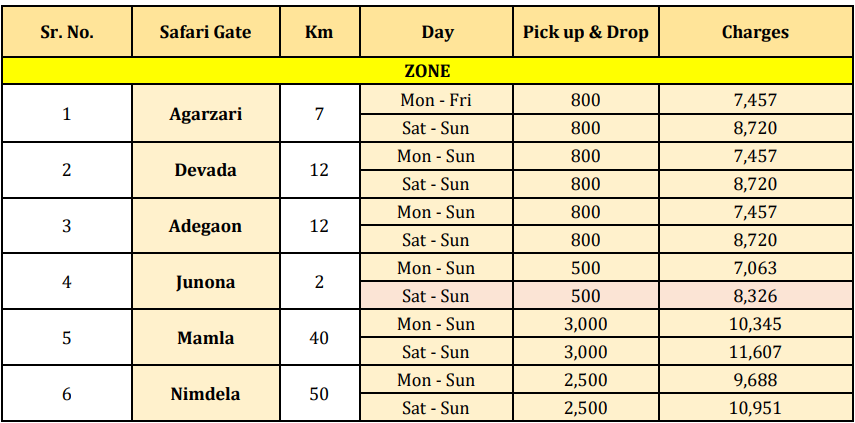
Task: Select the 7,063 charges cell
Action: 755,268
